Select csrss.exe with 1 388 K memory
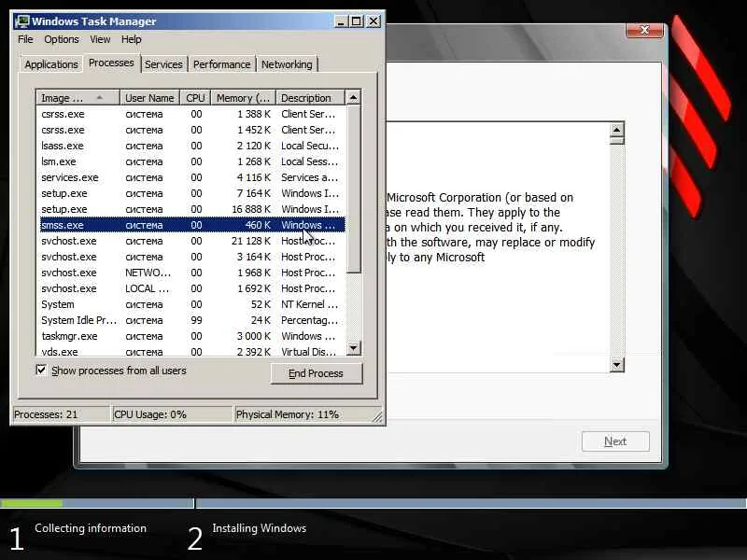The width and height of the screenshot is (747, 560). [x=192, y=114]
